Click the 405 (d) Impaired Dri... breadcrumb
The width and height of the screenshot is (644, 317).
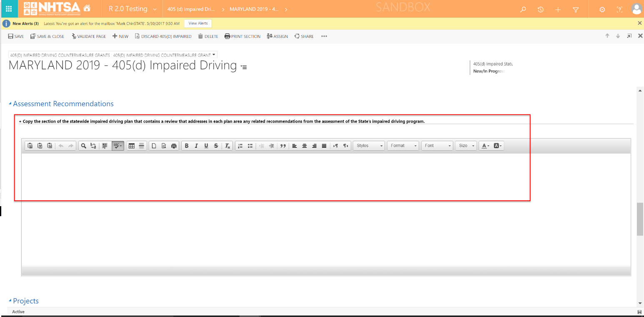[x=191, y=9]
